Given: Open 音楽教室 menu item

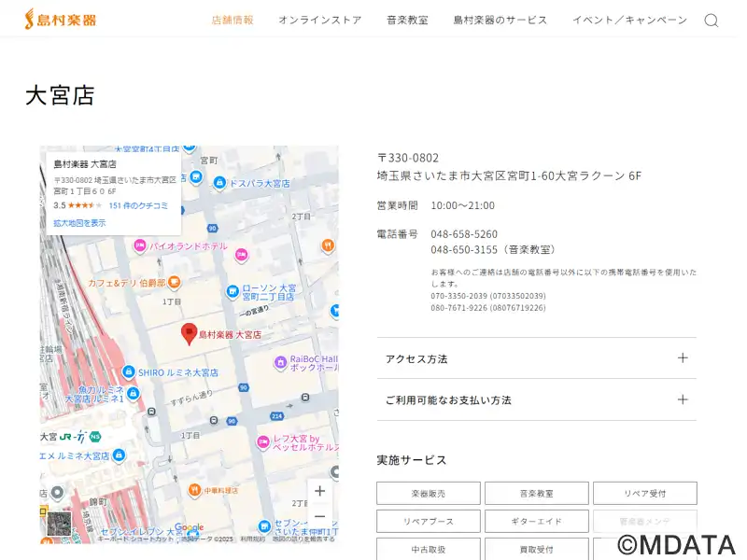Looking at the screenshot, I should click(x=407, y=20).
